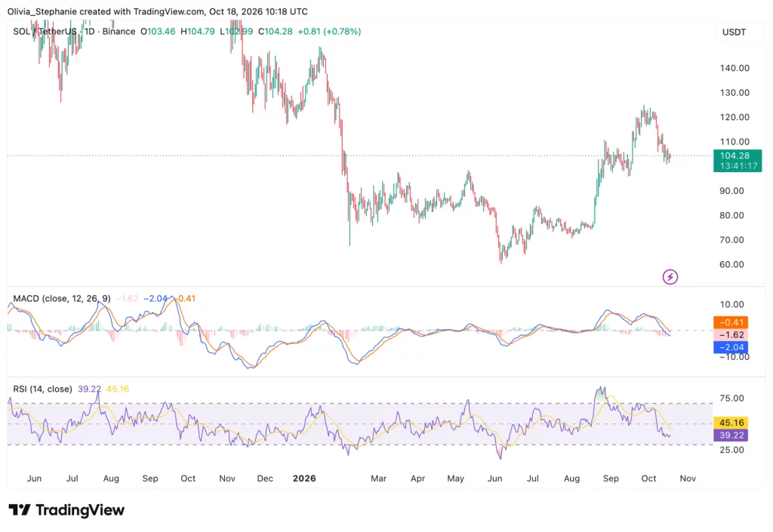
Task: Click the 70.00 price axis label
Action: click(732, 240)
